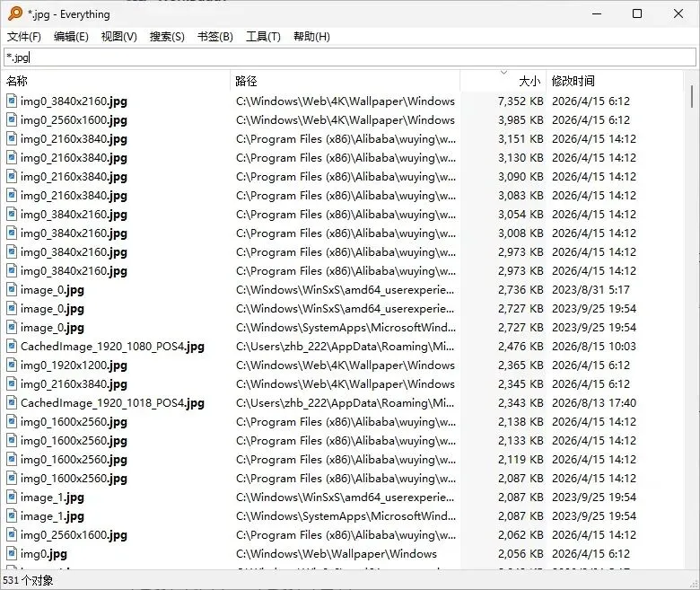This screenshot has width=700, height=590.
Task: Click the Alibaba path in the 3,008 KB row
Action: point(346,233)
